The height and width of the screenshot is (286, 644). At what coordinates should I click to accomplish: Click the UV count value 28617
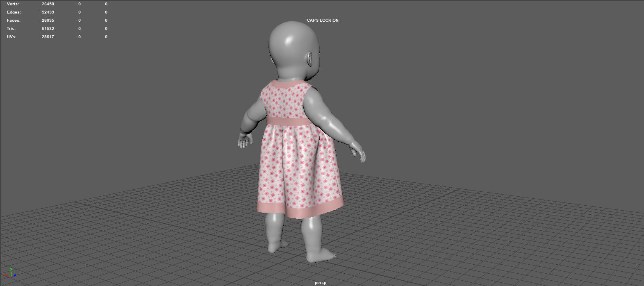coord(48,37)
